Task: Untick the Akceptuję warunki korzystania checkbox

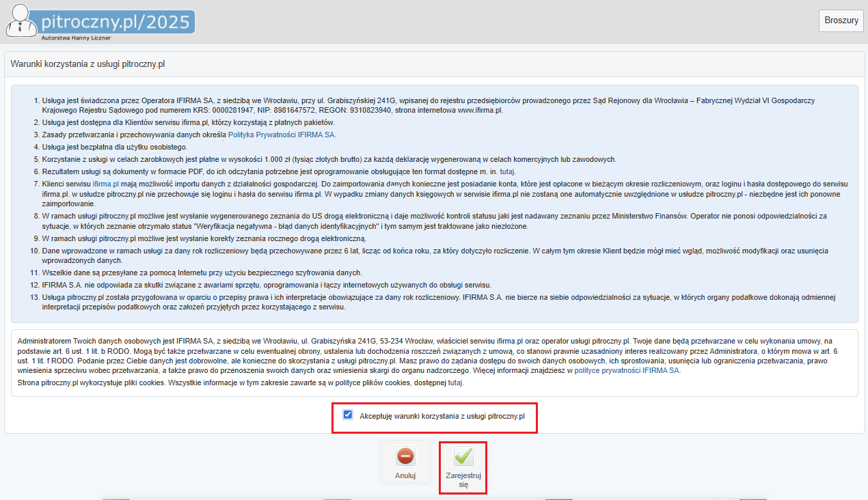Action: (349, 415)
